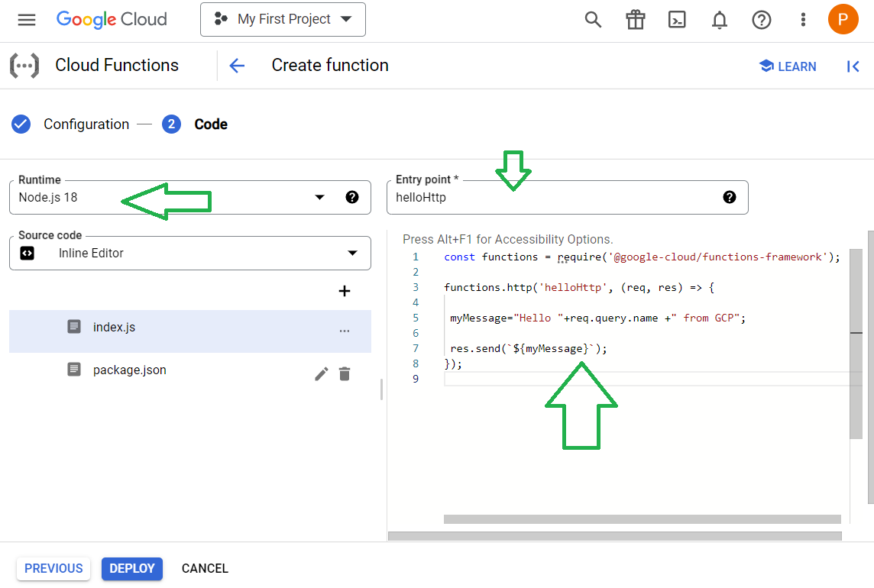Delete package.json with trash icon
This screenshot has width=874, height=588.
pos(345,374)
